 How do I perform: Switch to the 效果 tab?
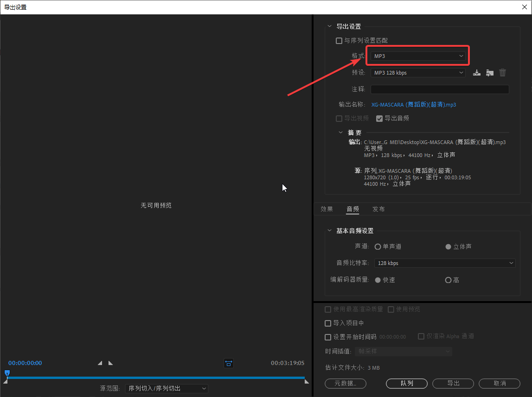click(x=327, y=209)
